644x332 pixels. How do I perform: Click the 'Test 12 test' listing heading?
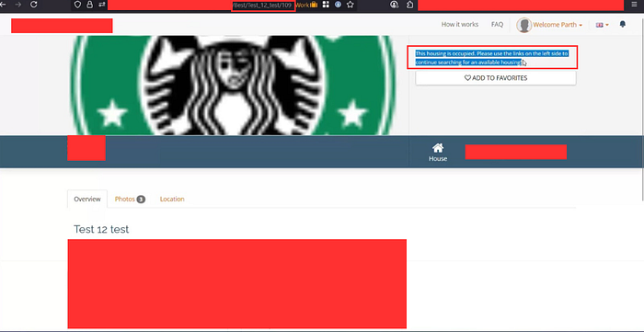[101, 229]
